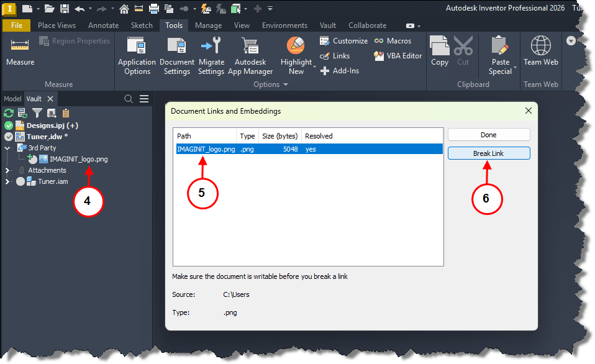Open the Undo history dropdown arrow

coord(90,8)
